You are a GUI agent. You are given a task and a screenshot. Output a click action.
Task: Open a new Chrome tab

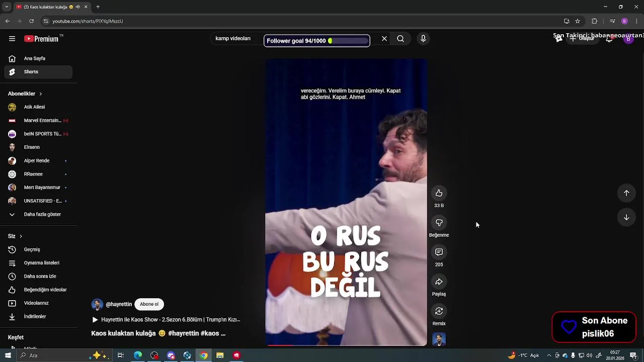98,7
